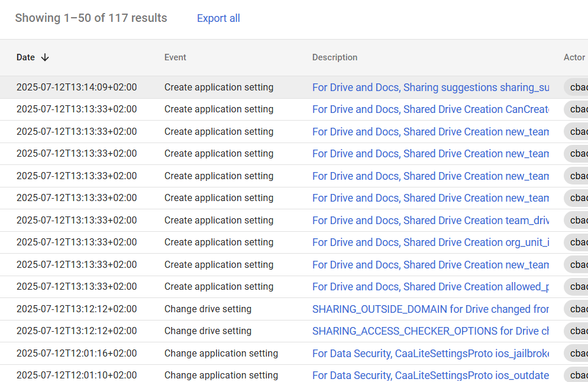Open the Sharing suggestions description link
588x382 pixels.
pyautogui.click(x=430, y=87)
